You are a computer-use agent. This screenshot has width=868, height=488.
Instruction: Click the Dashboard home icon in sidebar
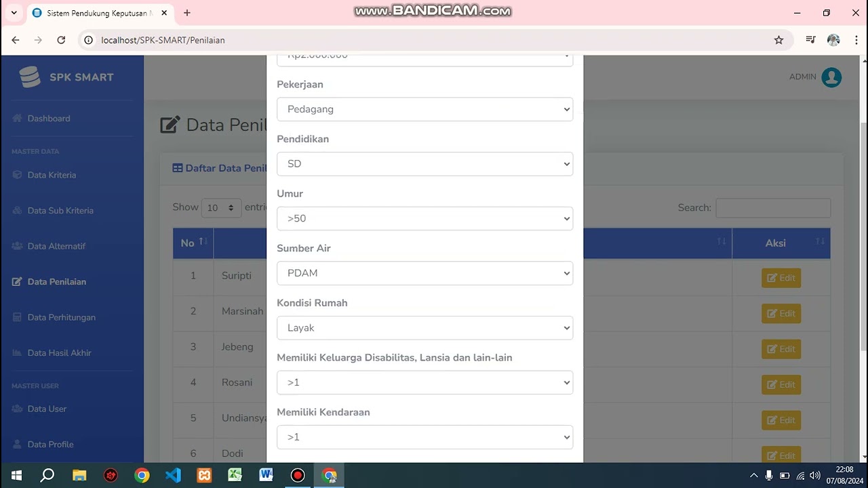(18, 119)
